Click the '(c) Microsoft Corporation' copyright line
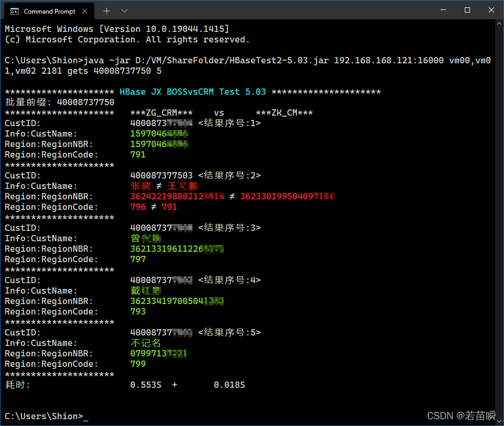 (127, 40)
